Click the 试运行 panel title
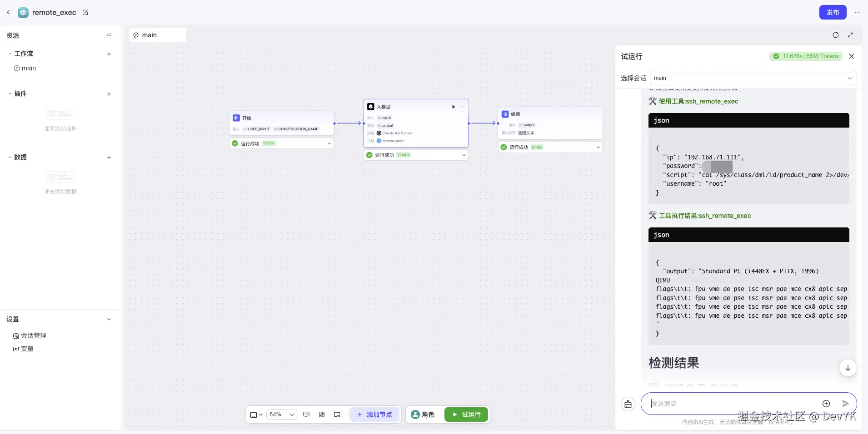The image size is (868, 434). coord(632,56)
